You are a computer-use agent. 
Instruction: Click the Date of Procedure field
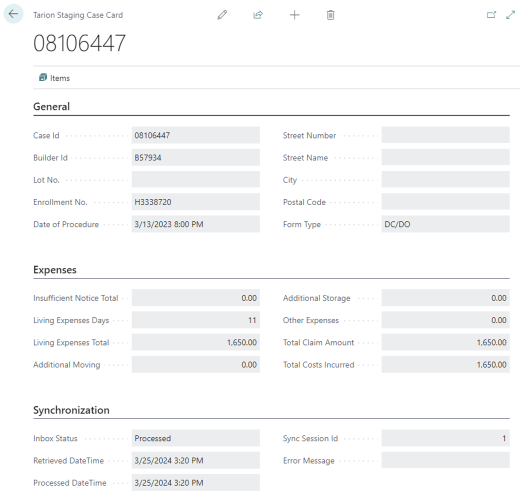(196, 224)
